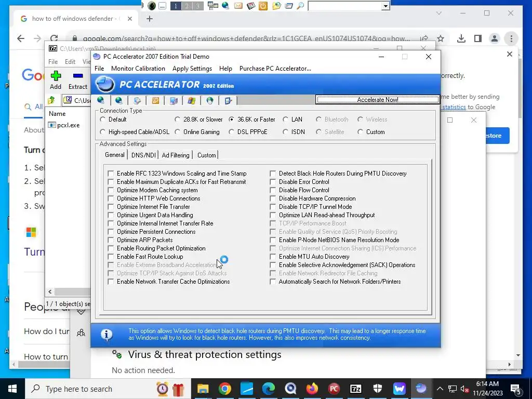Image resolution: width=532 pixels, height=399 pixels.
Task: Click the envelope mail icon in top toolbar
Action: click(x=238, y=6)
